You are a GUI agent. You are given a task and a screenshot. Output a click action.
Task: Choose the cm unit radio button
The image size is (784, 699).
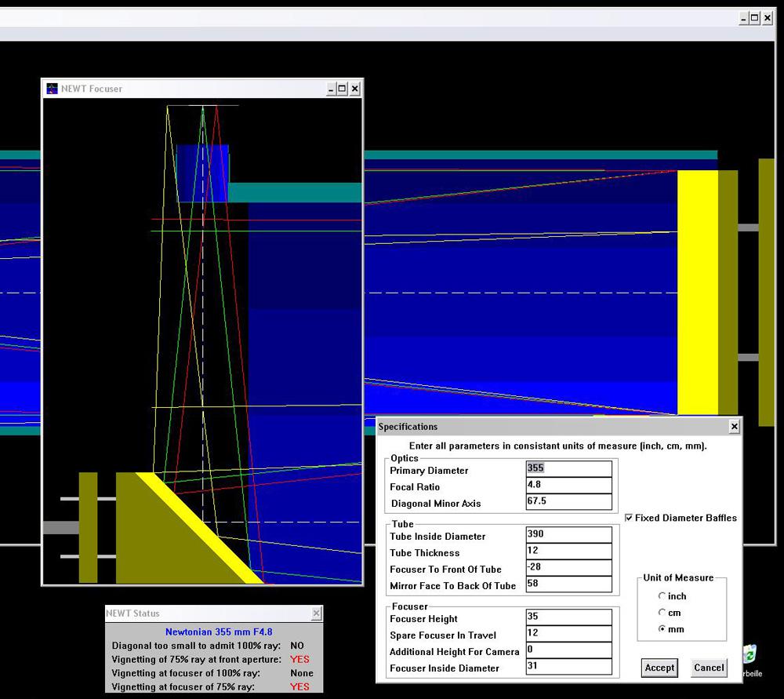pos(662,613)
